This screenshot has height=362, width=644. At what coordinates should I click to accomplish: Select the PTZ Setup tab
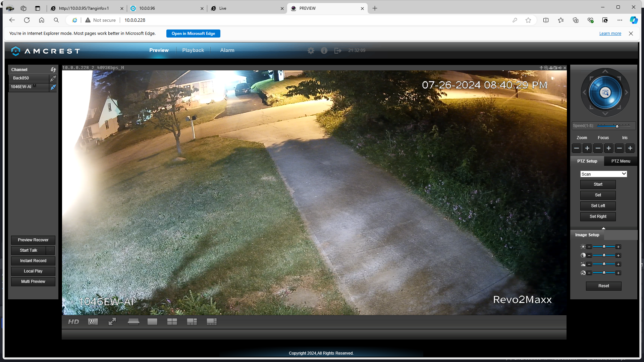tap(587, 161)
